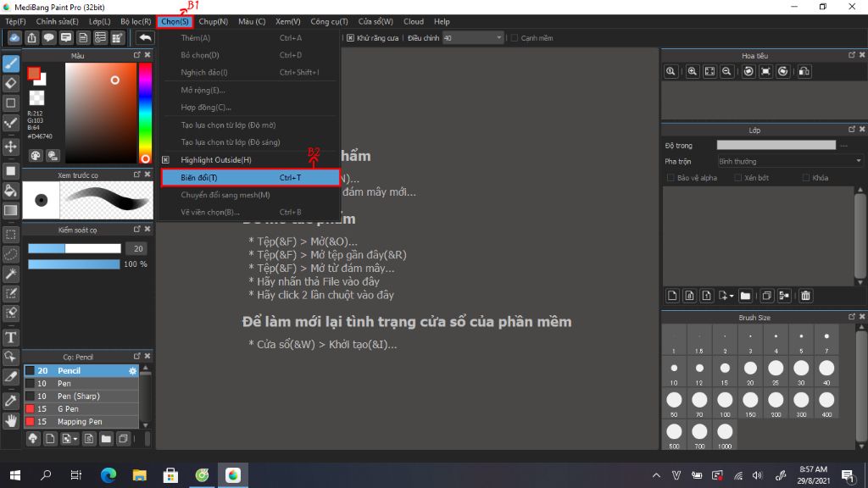Image resolution: width=868 pixels, height=488 pixels.
Task: Select the Move tool
Action: [x=10, y=147]
